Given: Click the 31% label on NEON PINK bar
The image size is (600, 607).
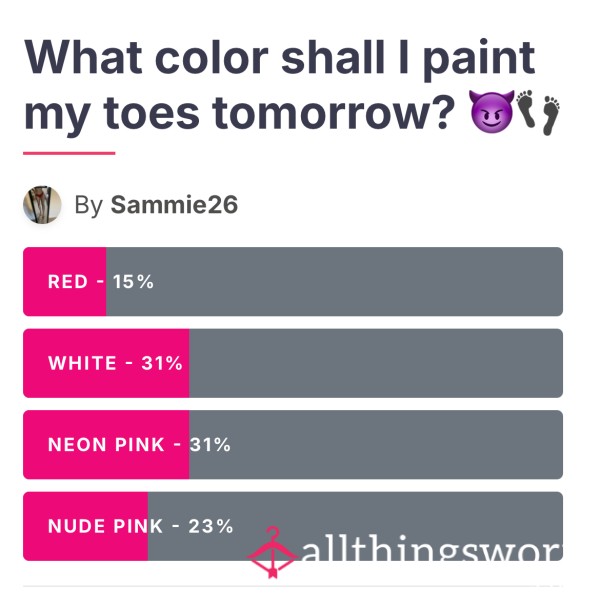Looking at the screenshot, I should [x=210, y=445].
